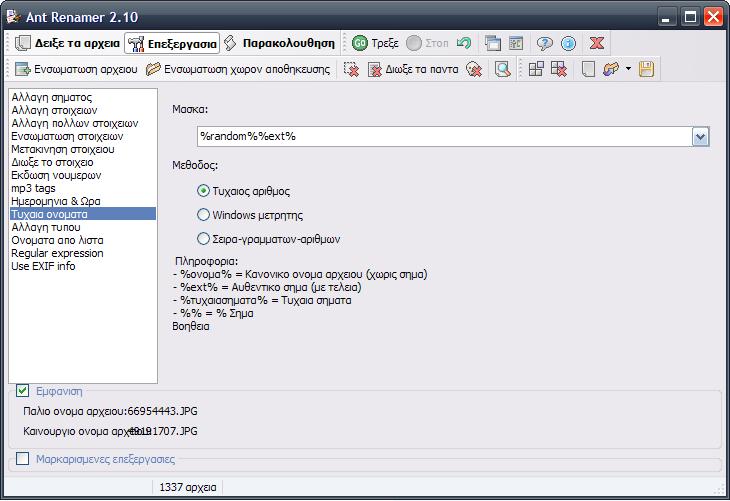Click the yellow floppy save icon
Image resolution: width=730 pixels, height=501 pixels.
point(646,69)
